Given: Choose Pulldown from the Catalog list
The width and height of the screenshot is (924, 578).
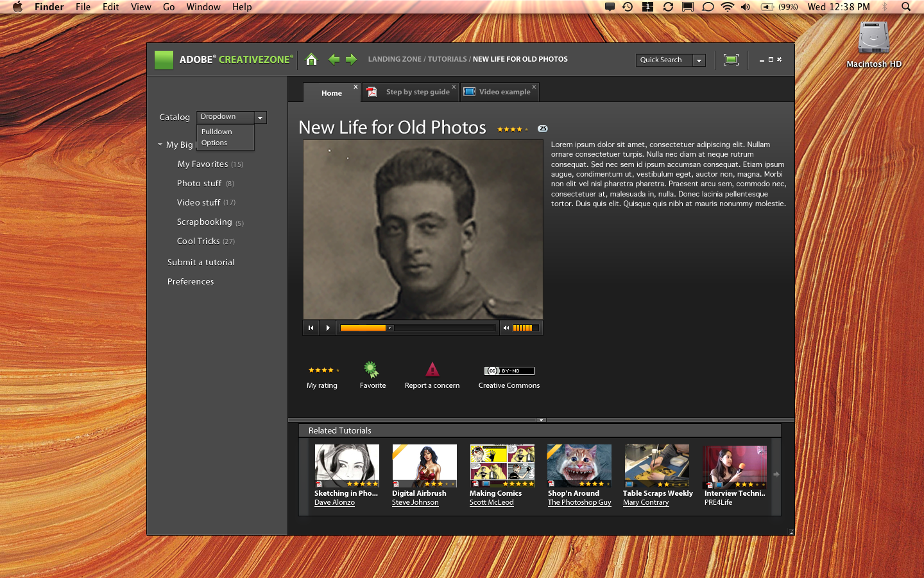Looking at the screenshot, I should click(217, 132).
